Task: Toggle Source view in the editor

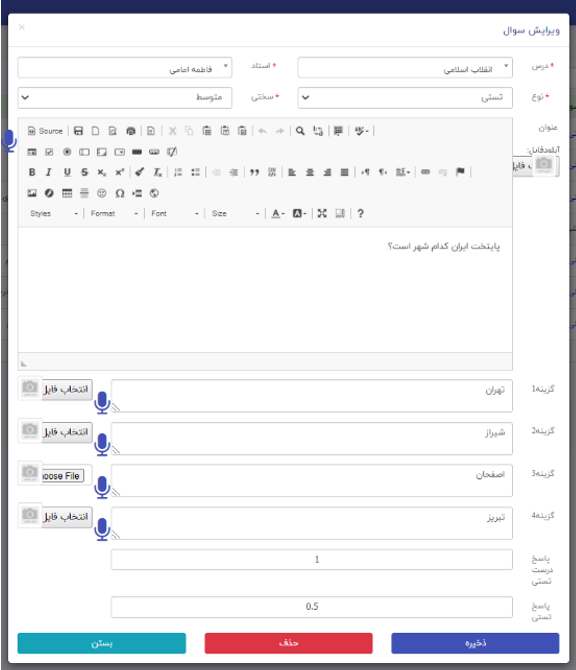Action: click(x=45, y=131)
